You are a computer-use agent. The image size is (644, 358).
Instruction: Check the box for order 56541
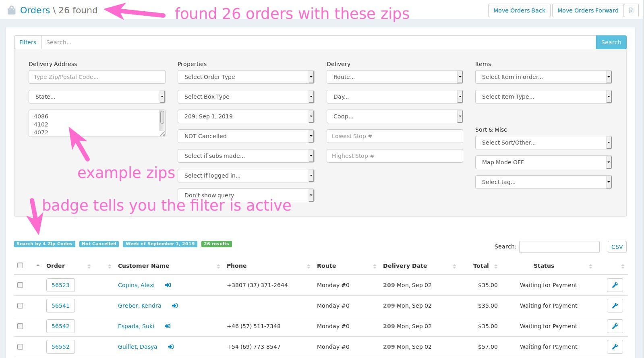pyautogui.click(x=20, y=306)
